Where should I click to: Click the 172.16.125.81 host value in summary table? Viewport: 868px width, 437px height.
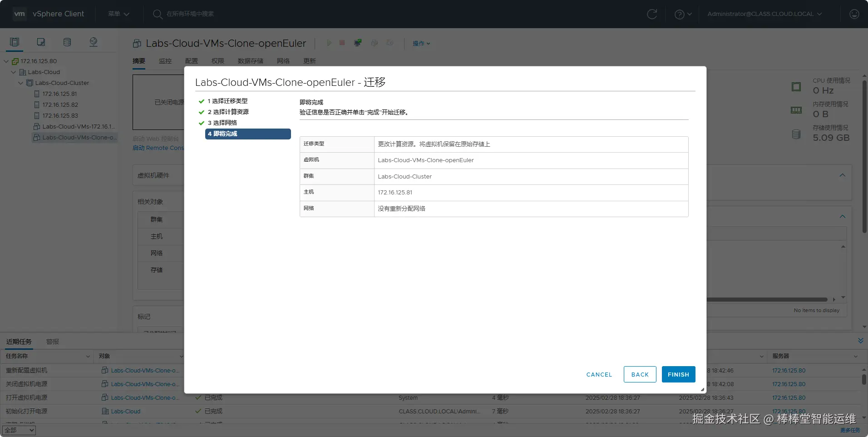[x=395, y=193]
